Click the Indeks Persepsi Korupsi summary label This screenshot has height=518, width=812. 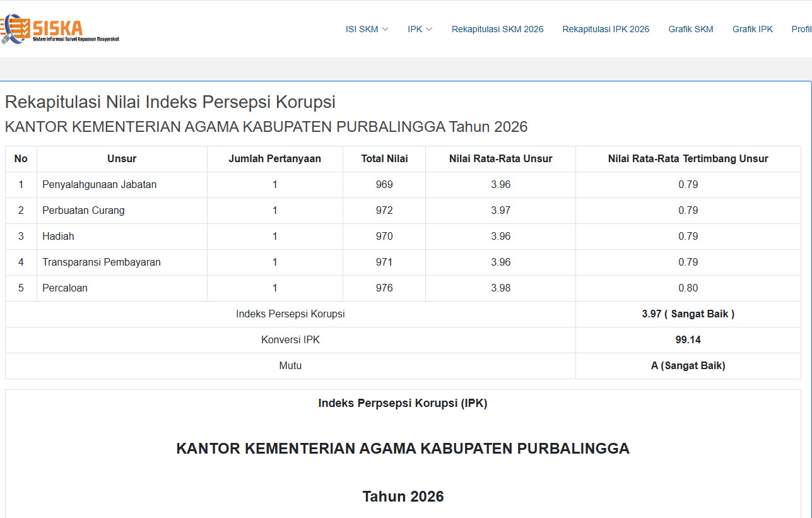(x=290, y=314)
